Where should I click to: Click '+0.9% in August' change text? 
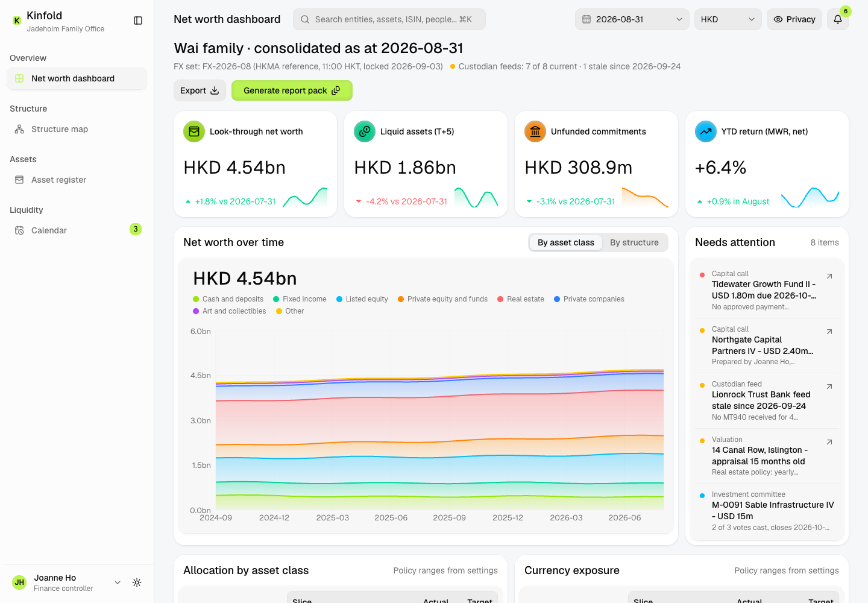coord(738,201)
